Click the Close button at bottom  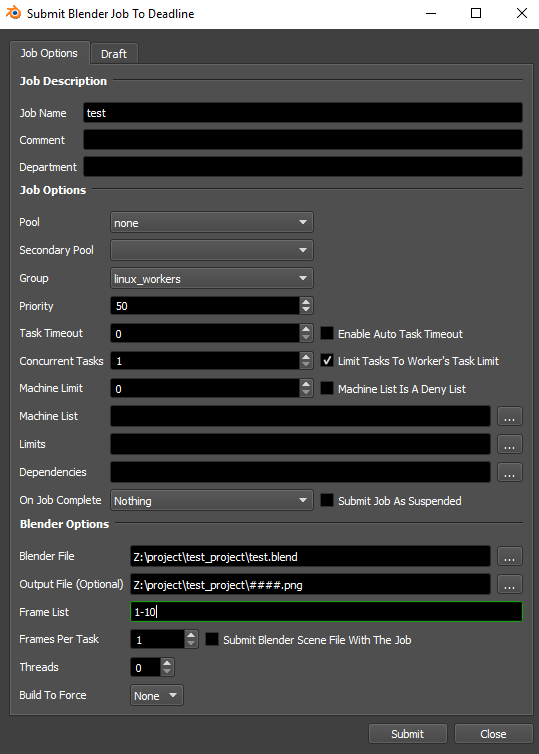(493, 734)
